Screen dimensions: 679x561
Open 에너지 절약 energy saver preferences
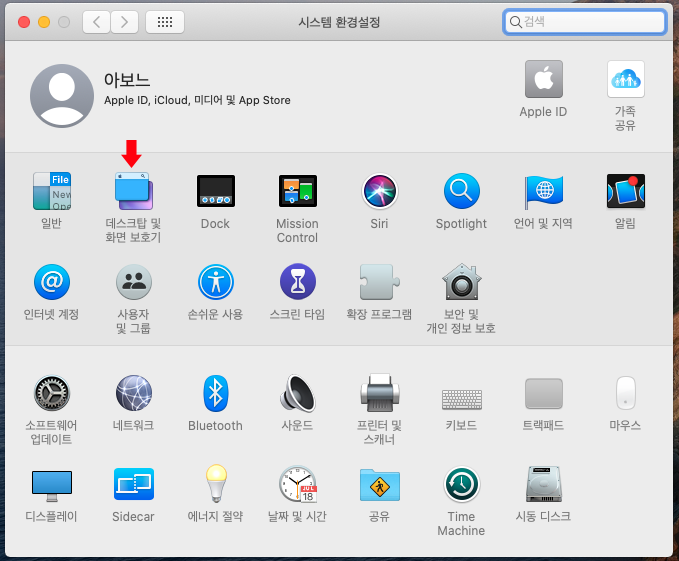(216, 483)
